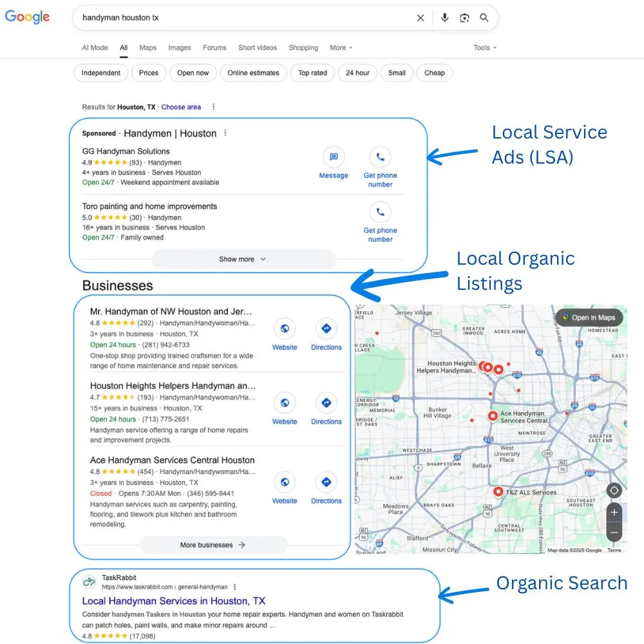
Task: Open the Tools dropdown
Action: pos(485,48)
